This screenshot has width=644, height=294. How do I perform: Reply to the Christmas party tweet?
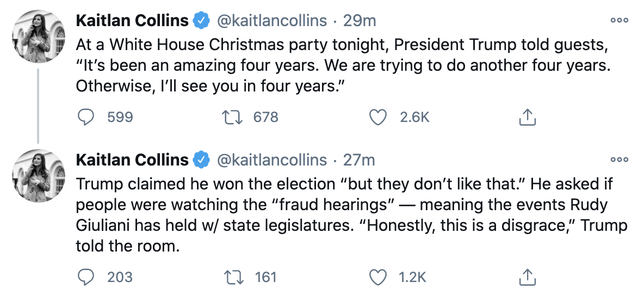(86, 117)
